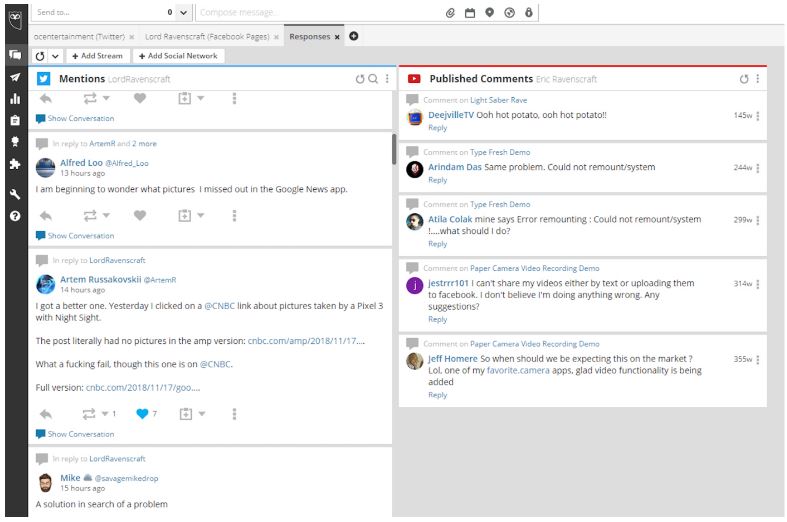Open Alfred Loo's profile avatar

tap(46, 168)
